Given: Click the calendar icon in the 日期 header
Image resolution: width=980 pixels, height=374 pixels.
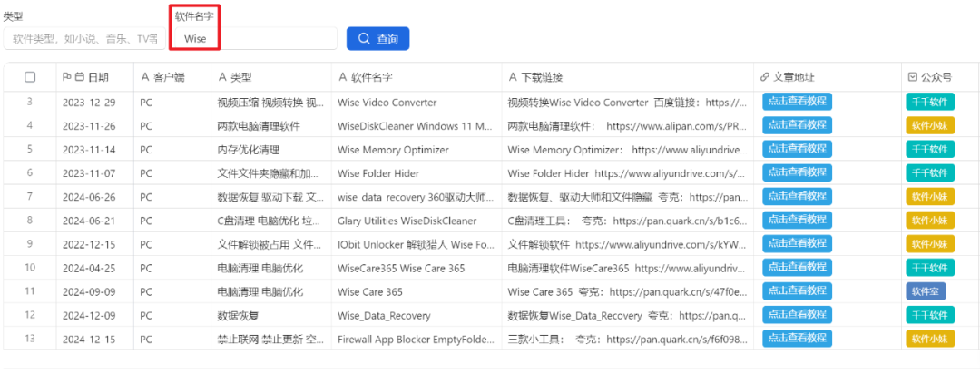Looking at the screenshot, I should [79, 77].
